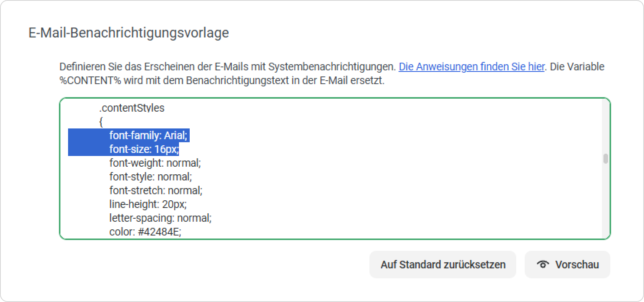Click the %CONTENT% variable description text

click(222, 81)
